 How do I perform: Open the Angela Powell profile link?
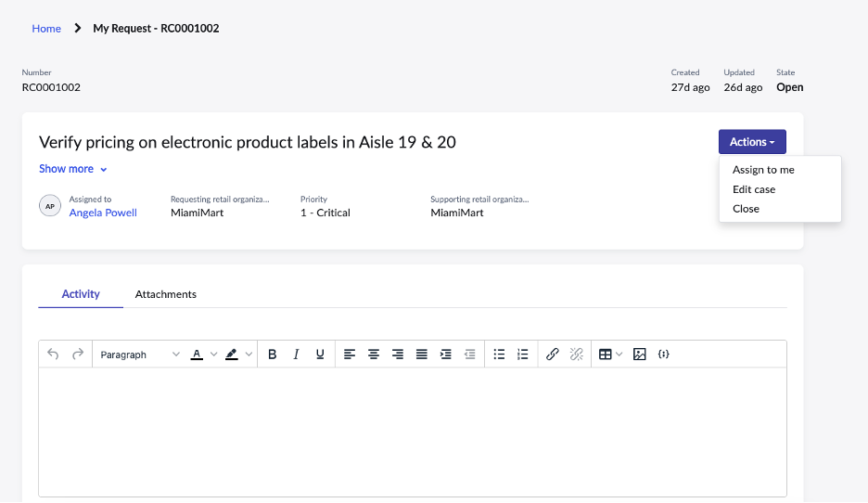(103, 213)
